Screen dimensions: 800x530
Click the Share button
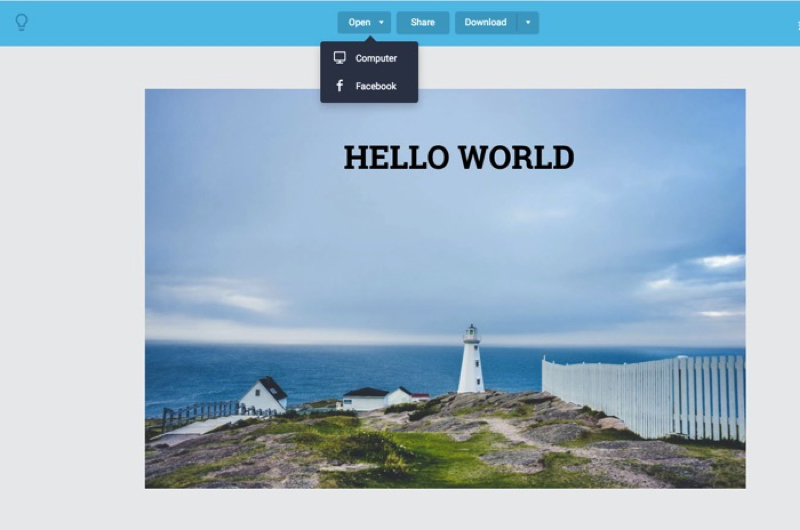click(x=423, y=22)
